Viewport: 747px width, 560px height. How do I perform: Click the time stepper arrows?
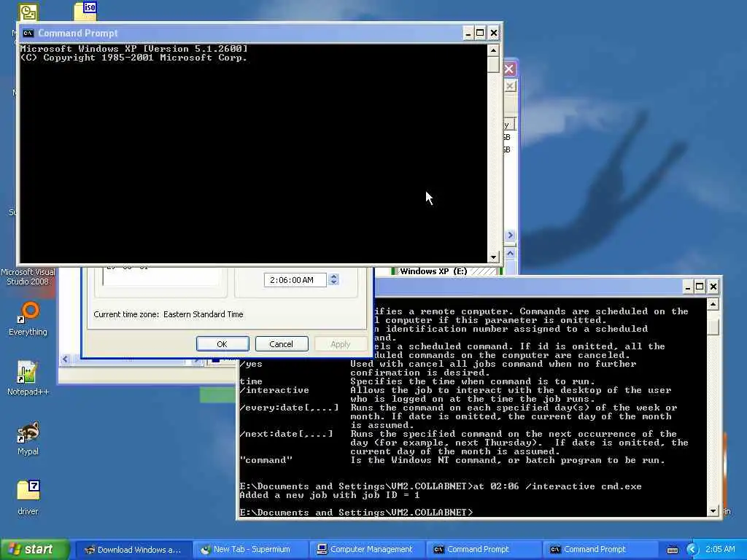[333, 279]
